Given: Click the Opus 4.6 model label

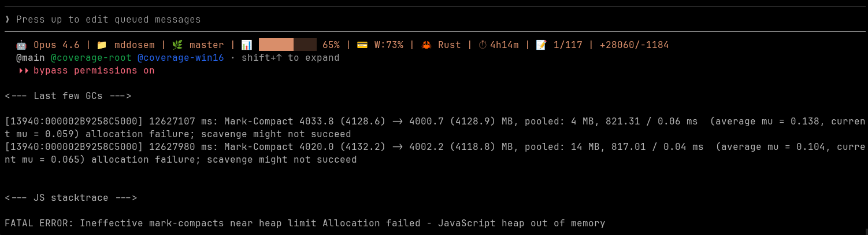Looking at the screenshot, I should [57, 45].
